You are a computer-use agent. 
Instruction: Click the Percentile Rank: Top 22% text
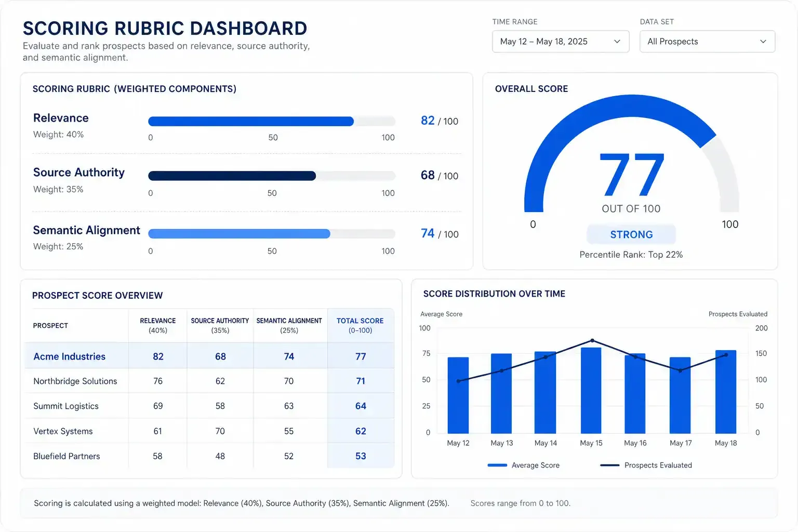tap(631, 255)
